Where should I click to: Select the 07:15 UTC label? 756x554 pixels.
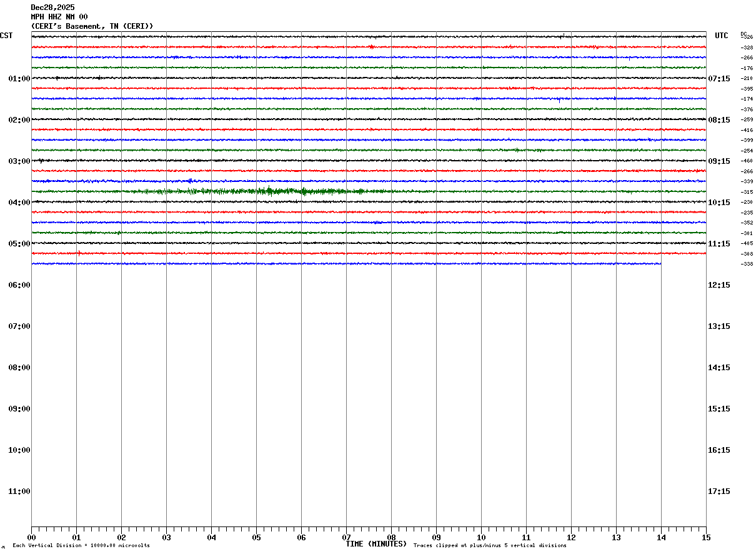click(x=719, y=79)
